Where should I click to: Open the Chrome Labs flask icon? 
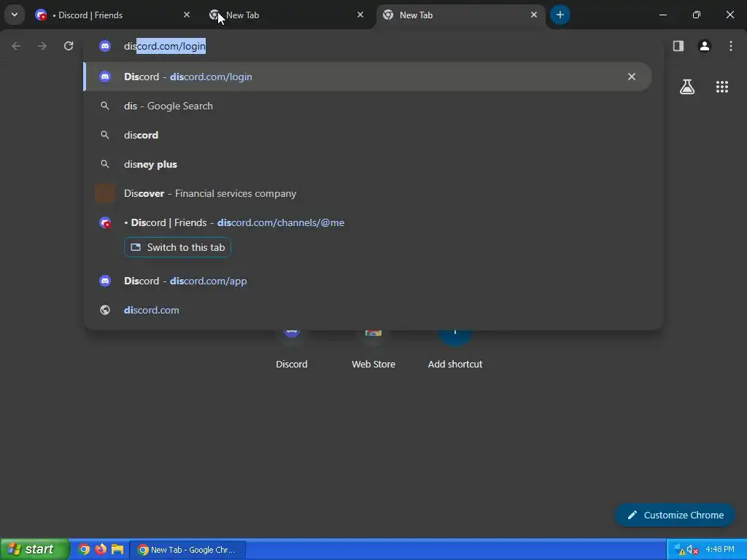pos(687,87)
